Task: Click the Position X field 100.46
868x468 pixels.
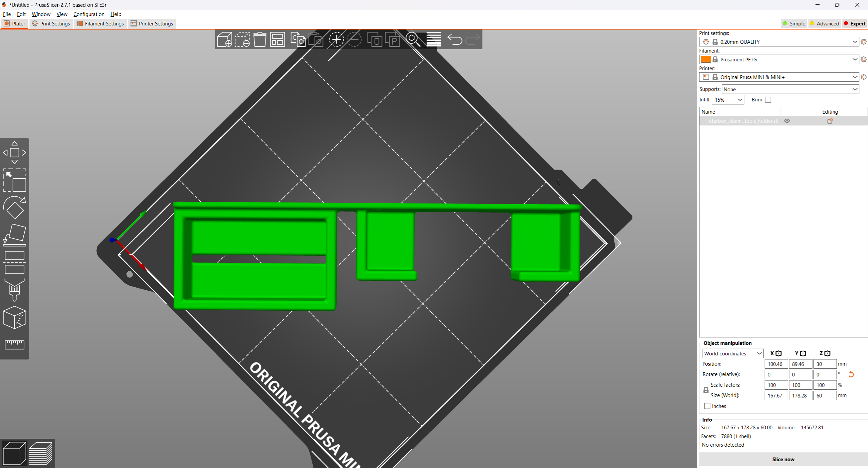Action: [776, 364]
